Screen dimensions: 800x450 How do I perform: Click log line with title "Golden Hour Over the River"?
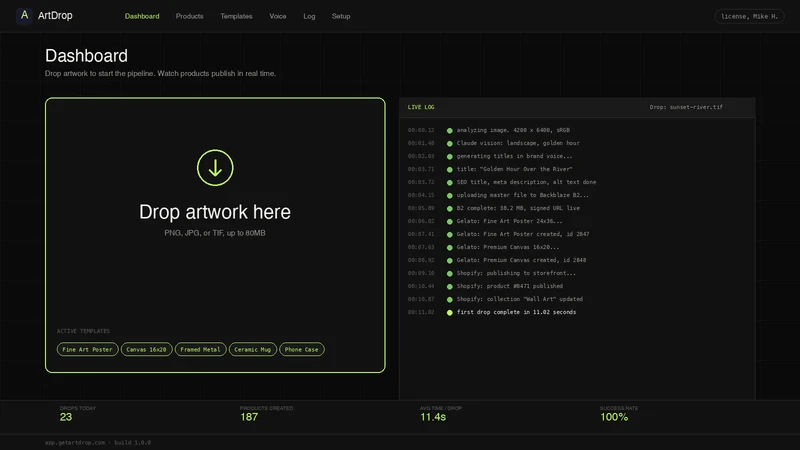click(514, 169)
